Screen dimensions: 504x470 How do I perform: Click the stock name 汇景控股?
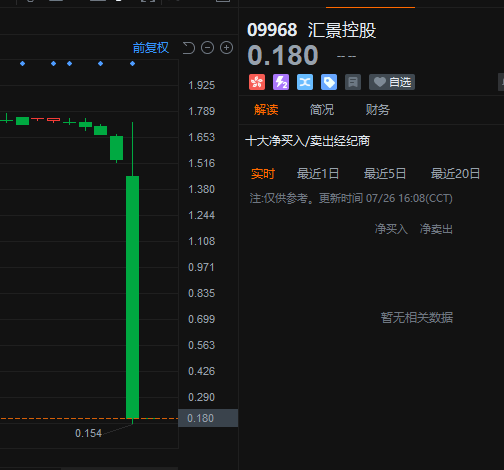coord(342,30)
